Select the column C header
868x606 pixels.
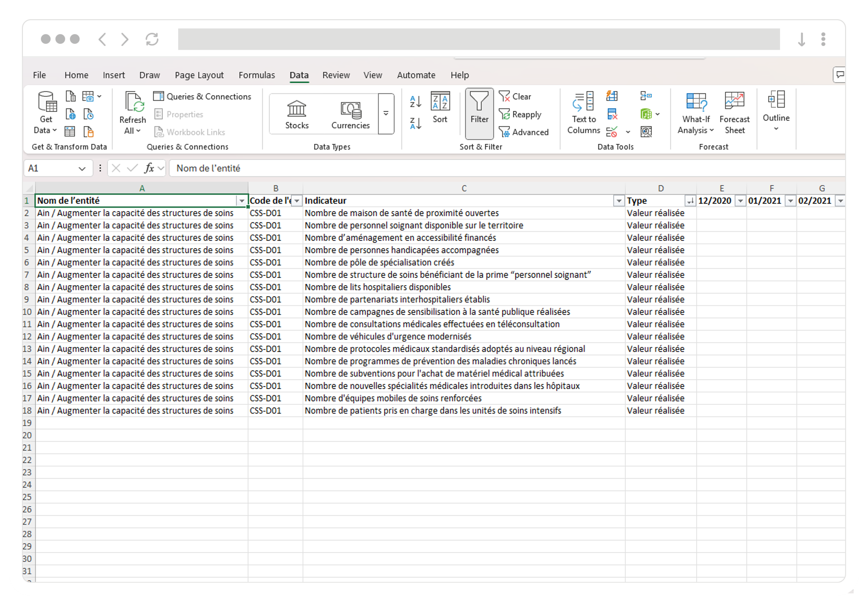pyautogui.click(x=464, y=189)
